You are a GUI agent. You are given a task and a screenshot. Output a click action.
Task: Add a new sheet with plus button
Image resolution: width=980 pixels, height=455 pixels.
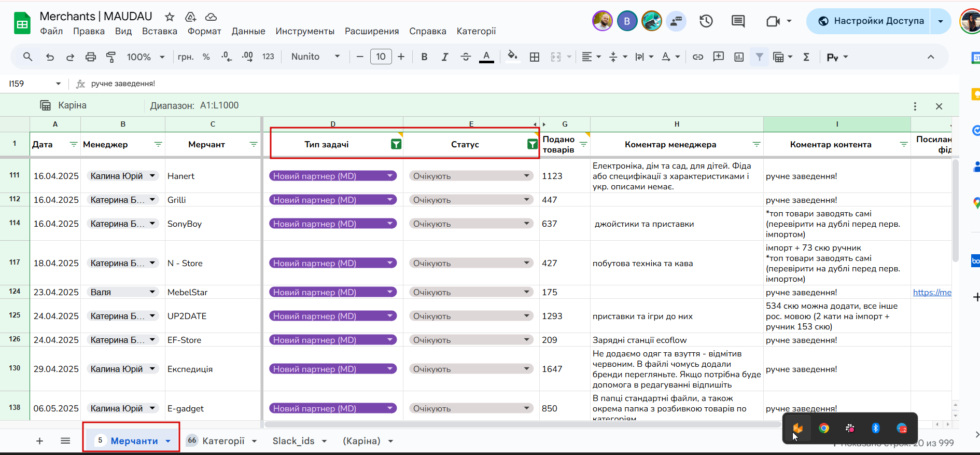tap(39, 441)
